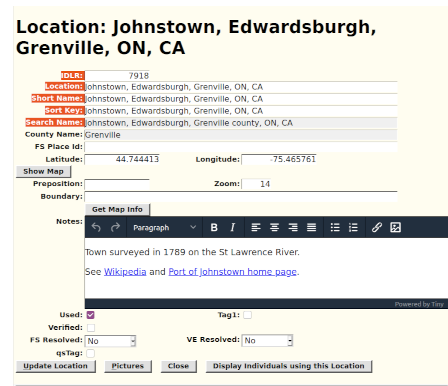
Task: Toggle bold formatting in Notes toolbar
Action: coord(214,228)
